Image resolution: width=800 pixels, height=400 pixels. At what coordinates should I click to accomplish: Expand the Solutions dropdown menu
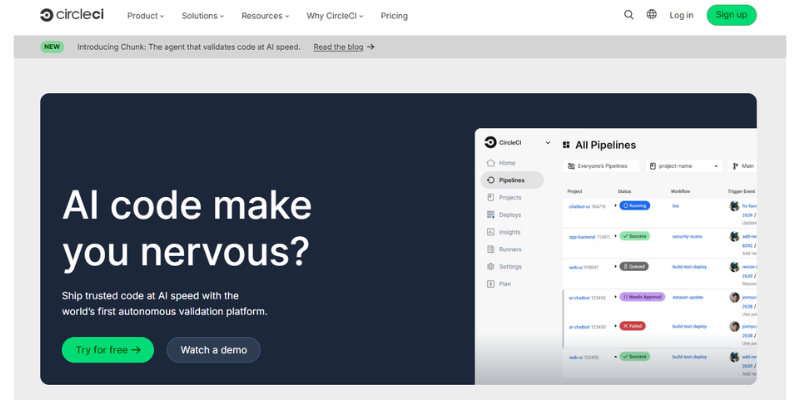tap(202, 16)
